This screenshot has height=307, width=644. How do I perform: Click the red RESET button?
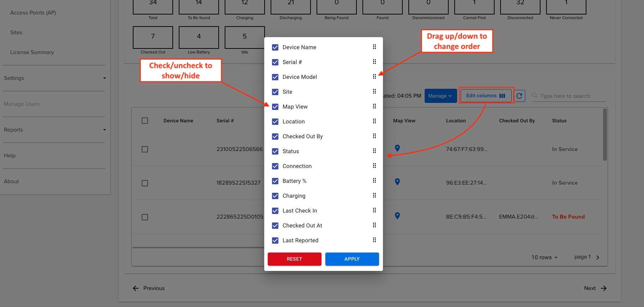[295, 259]
